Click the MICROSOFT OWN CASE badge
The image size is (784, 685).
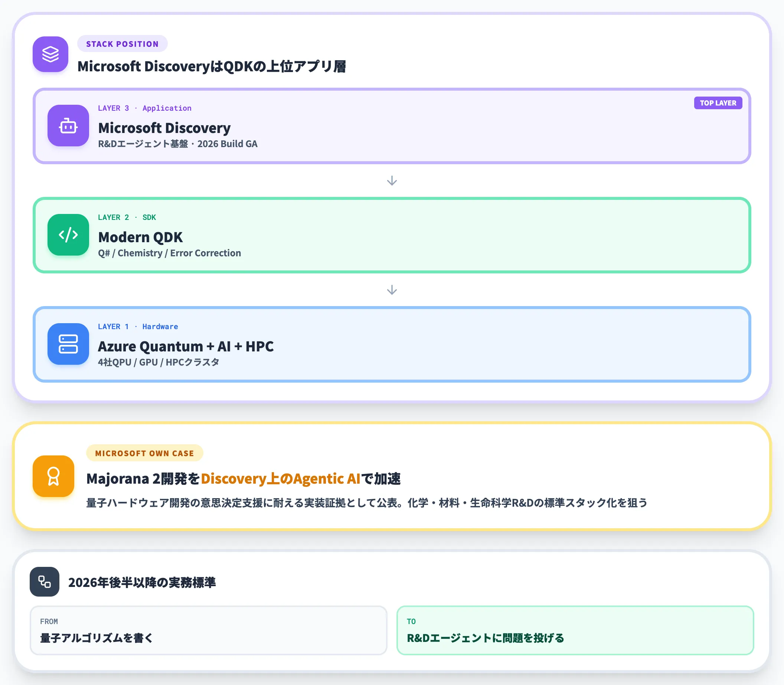tap(145, 453)
